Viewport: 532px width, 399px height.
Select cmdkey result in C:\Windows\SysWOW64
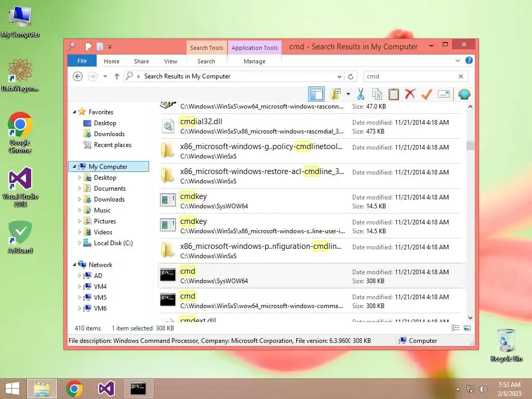click(310, 201)
